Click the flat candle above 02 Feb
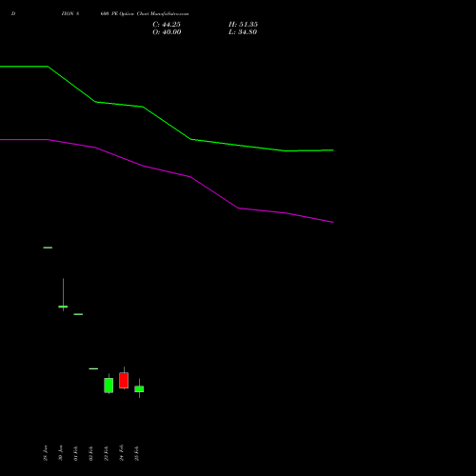 point(93,368)
